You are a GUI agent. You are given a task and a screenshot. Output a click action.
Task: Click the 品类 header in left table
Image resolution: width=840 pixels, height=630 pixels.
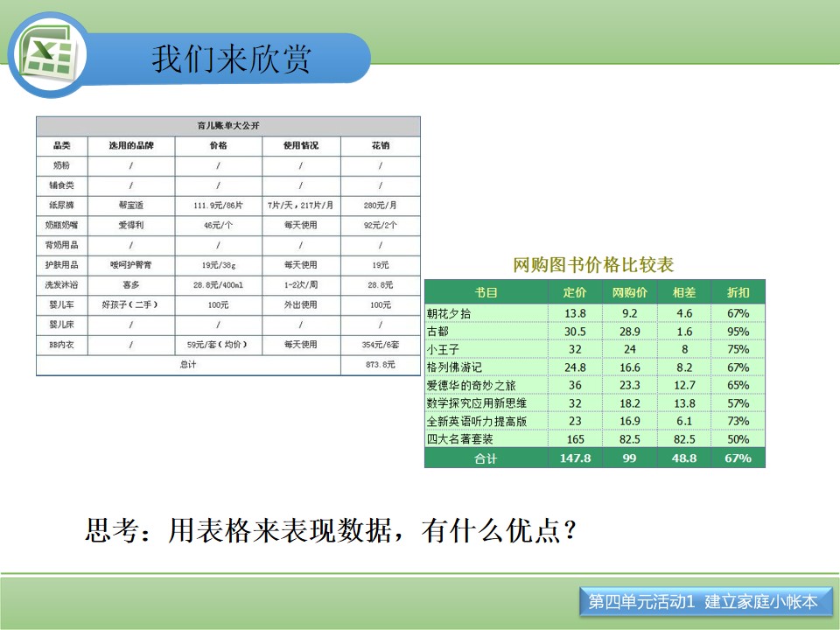[62, 146]
